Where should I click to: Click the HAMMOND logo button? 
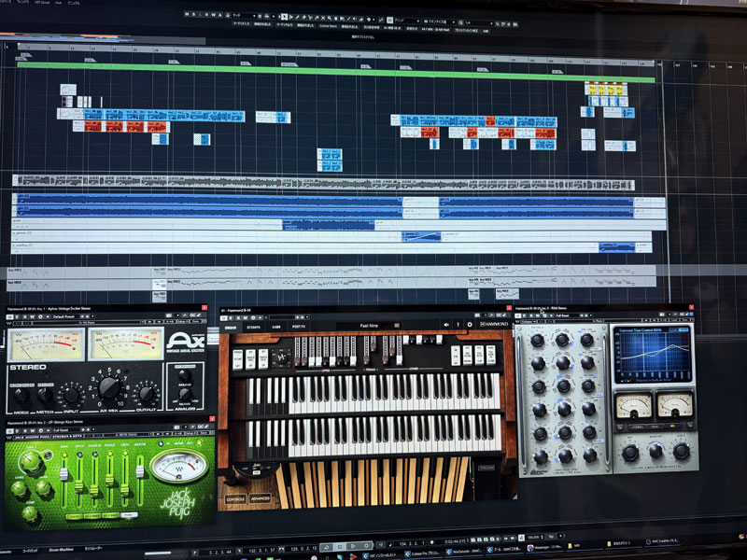tap(494, 324)
